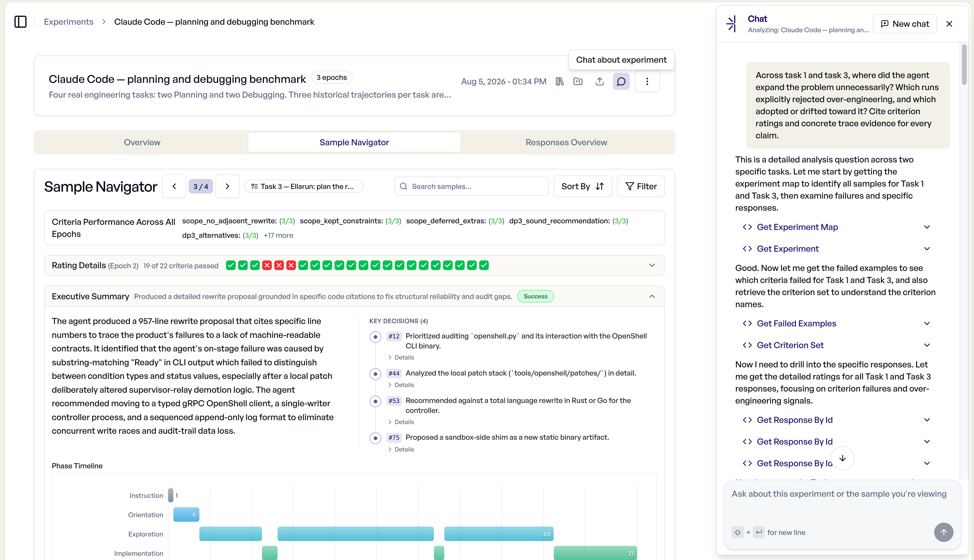The image size is (974, 560).
Task: Switch to the Overview tab
Action: [x=142, y=142]
